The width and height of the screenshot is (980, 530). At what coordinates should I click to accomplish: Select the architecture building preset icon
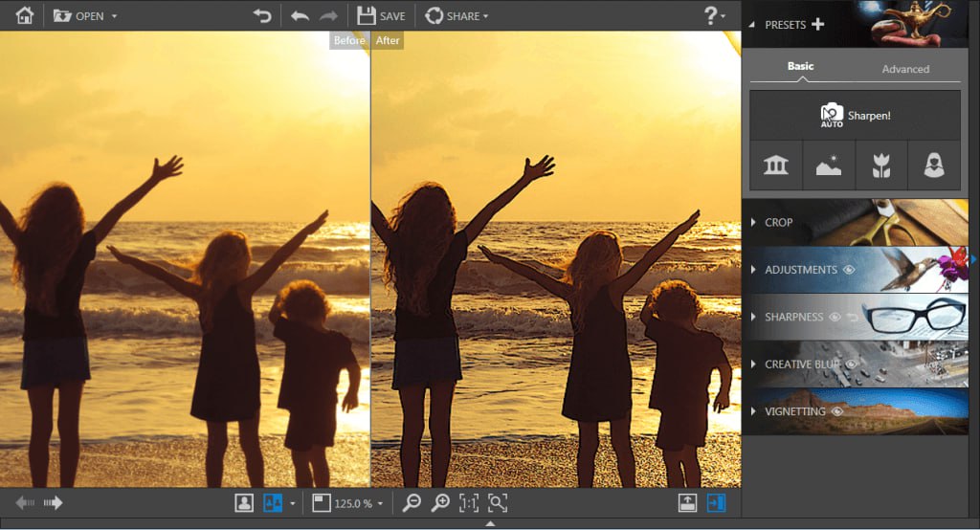[x=775, y=166]
